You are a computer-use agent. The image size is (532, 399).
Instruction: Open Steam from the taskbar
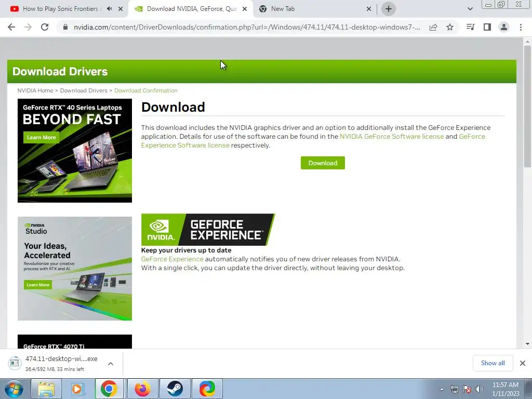coord(175,389)
